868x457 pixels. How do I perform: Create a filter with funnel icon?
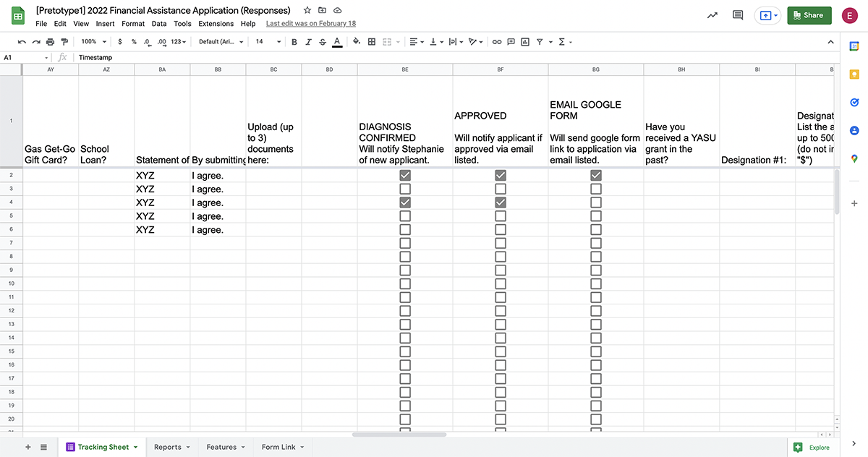coord(540,42)
